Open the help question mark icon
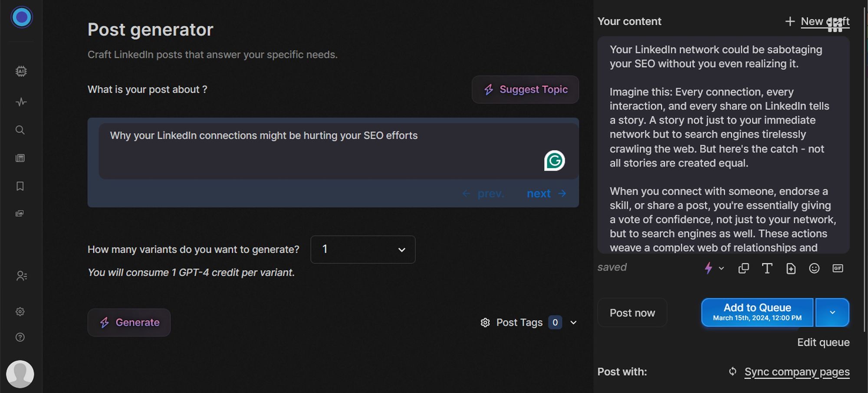 point(20,337)
